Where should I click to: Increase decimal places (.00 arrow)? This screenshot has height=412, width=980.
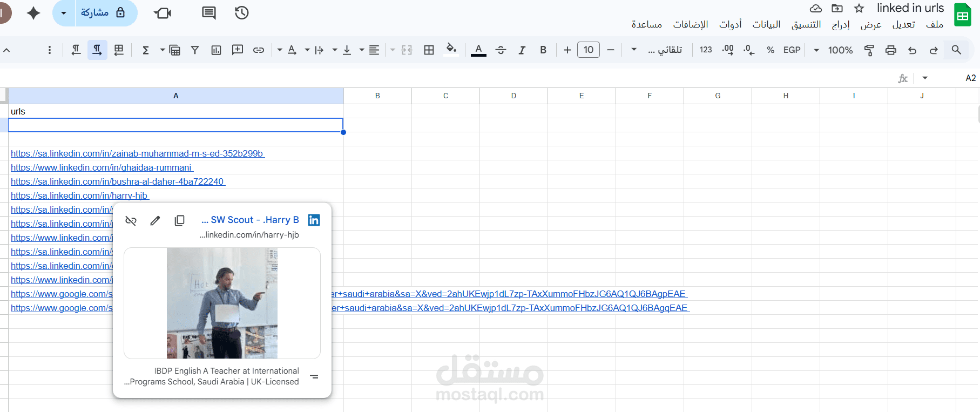(728, 50)
